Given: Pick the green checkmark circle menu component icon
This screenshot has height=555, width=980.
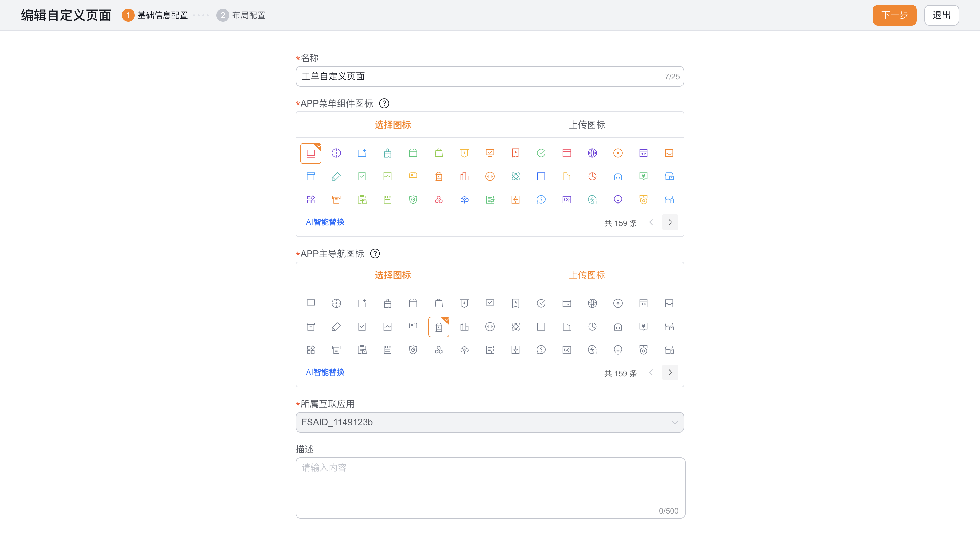Looking at the screenshot, I should pyautogui.click(x=541, y=153).
